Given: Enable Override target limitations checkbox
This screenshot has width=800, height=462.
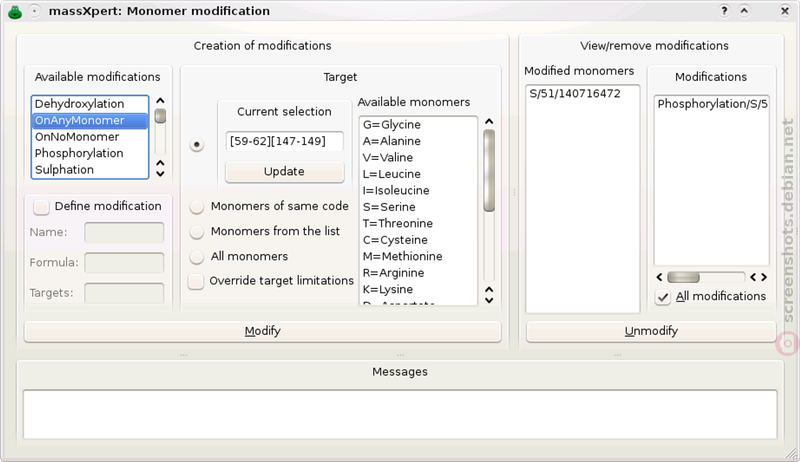Looking at the screenshot, I should click(x=196, y=281).
